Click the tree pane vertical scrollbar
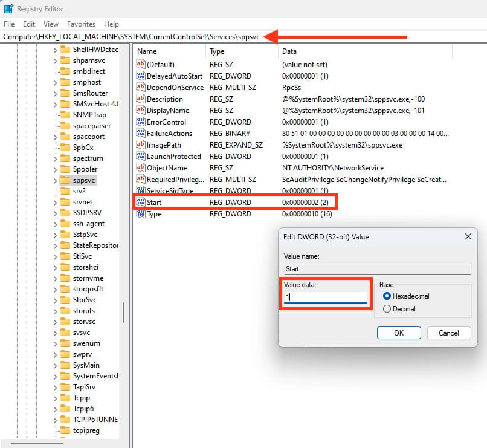This screenshot has width=487, height=448. [x=124, y=312]
